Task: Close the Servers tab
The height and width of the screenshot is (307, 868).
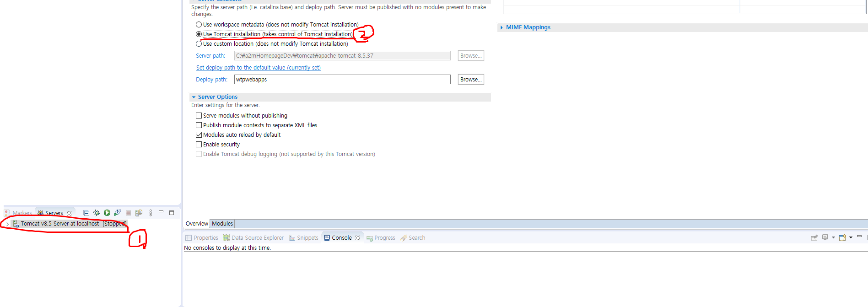Action: click(69, 213)
